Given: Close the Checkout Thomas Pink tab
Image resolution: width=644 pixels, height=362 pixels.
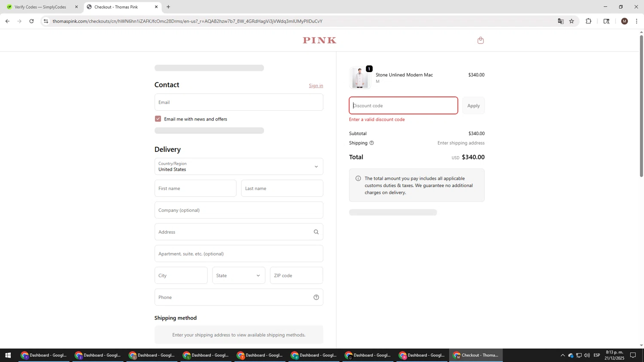Looking at the screenshot, I should tap(156, 7).
